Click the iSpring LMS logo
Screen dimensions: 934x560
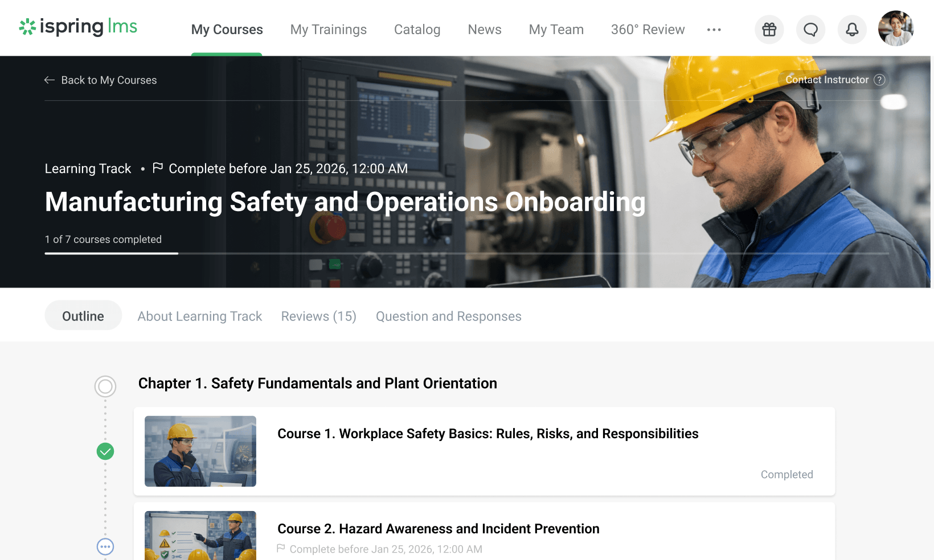click(x=78, y=27)
